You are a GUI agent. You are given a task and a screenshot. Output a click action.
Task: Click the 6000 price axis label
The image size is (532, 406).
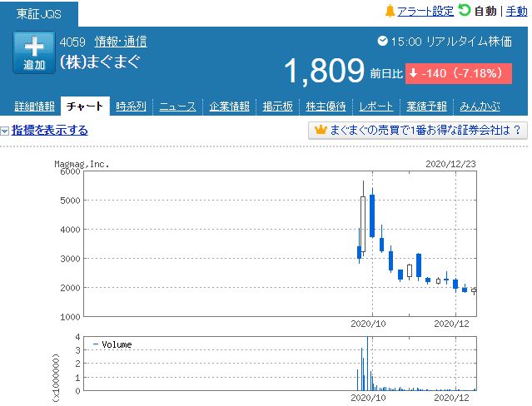(x=70, y=171)
